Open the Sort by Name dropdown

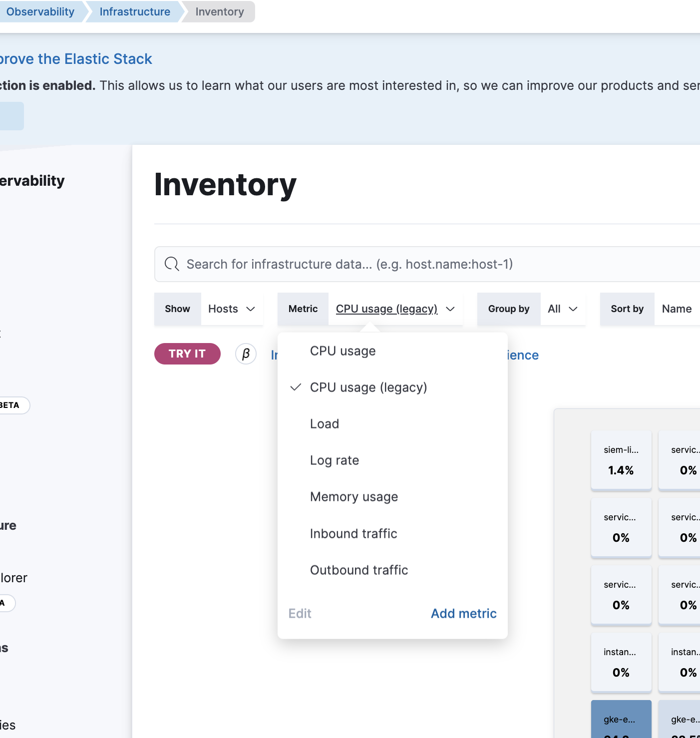click(677, 309)
